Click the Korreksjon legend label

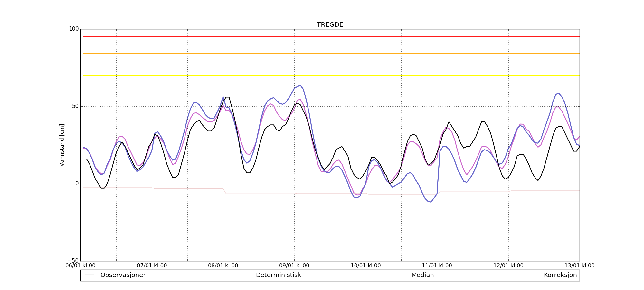pyautogui.click(x=560, y=275)
